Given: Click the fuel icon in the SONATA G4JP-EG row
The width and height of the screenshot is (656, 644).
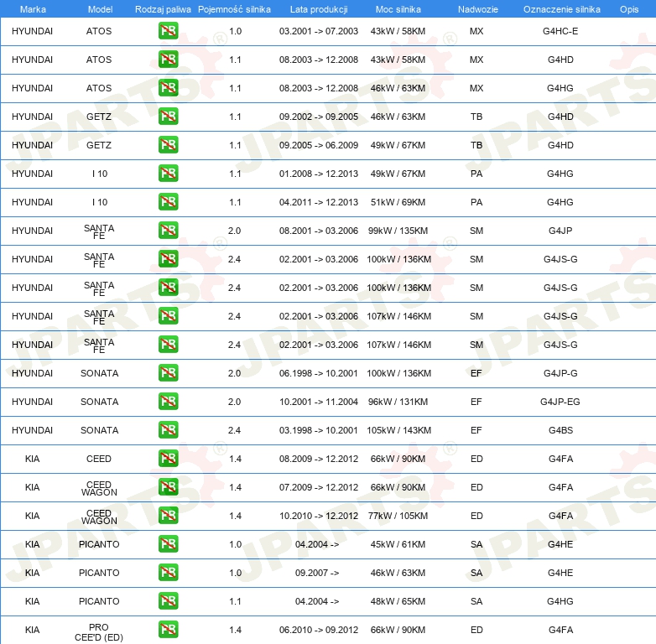Looking at the screenshot, I should [x=168, y=402].
